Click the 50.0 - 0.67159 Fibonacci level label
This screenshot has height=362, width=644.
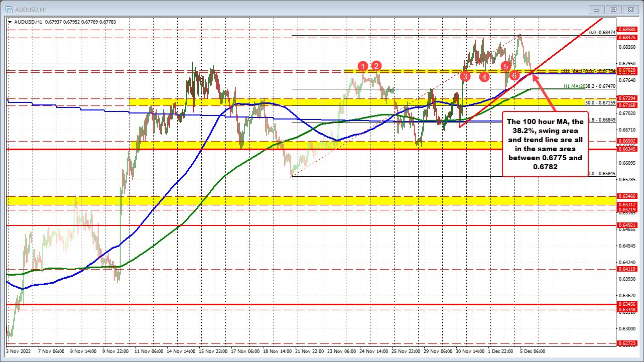(x=600, y=102)
